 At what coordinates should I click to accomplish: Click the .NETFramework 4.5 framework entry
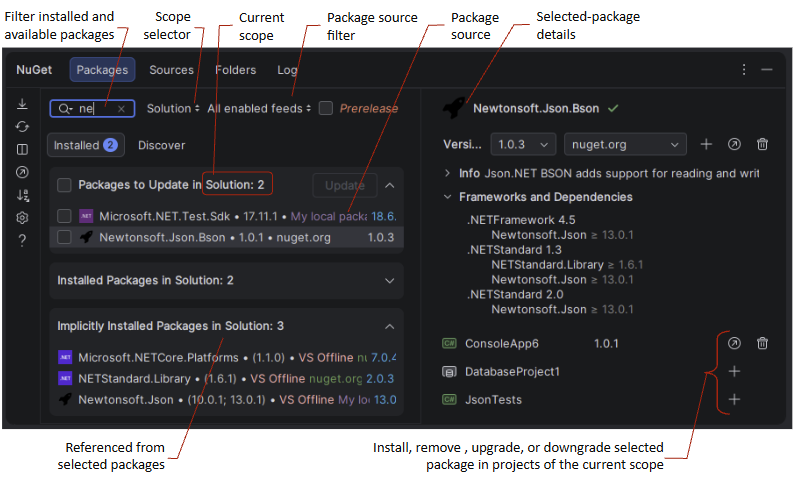click(521, 220)
